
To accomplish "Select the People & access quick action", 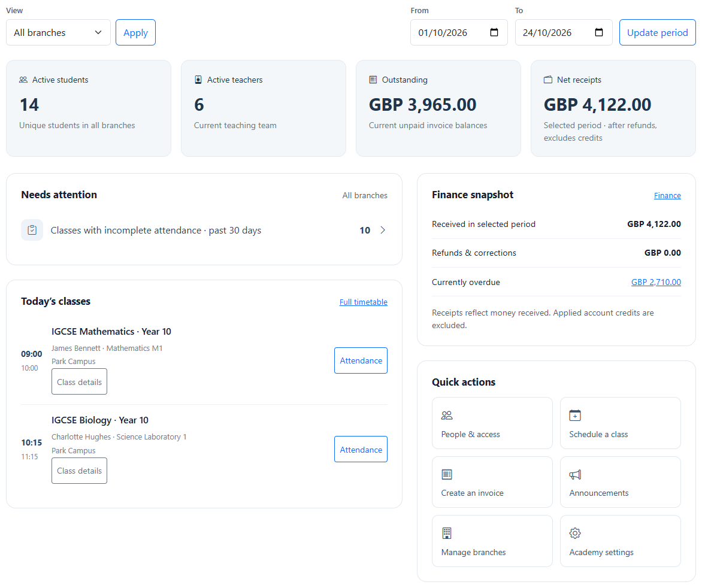I will [492, 423].
